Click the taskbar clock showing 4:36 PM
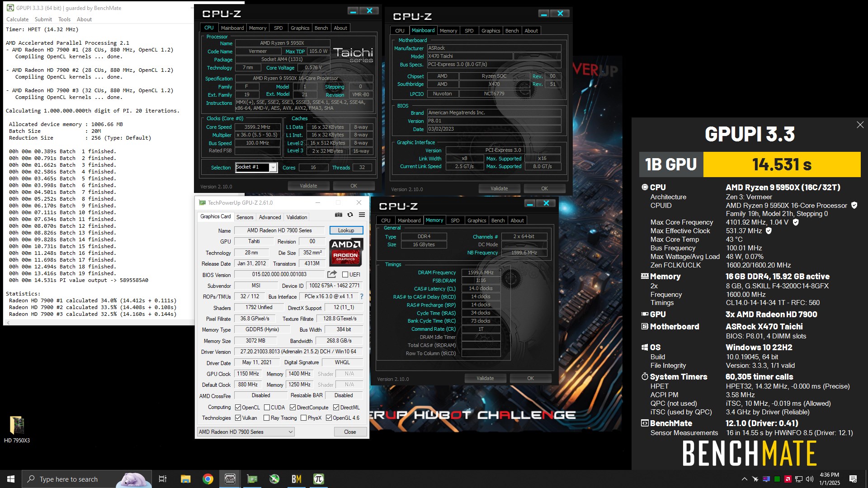Viewport: 868px width, 488px height. coord(829,479)
